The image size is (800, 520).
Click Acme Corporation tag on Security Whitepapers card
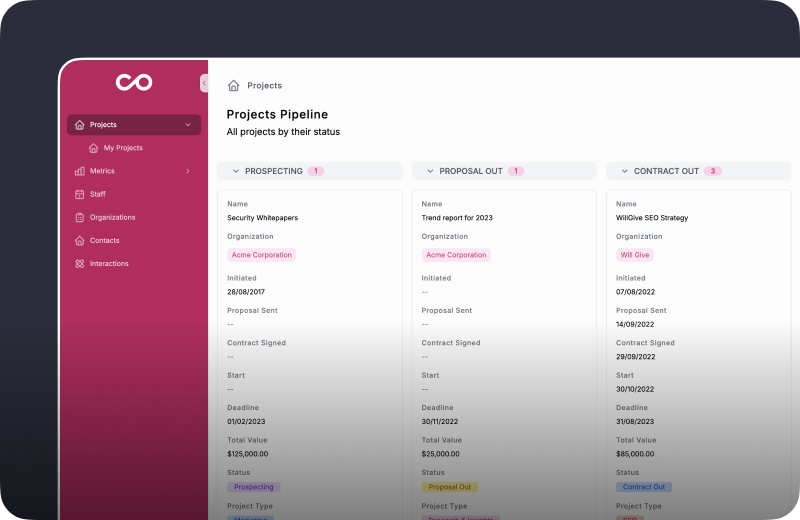(262, 255)
